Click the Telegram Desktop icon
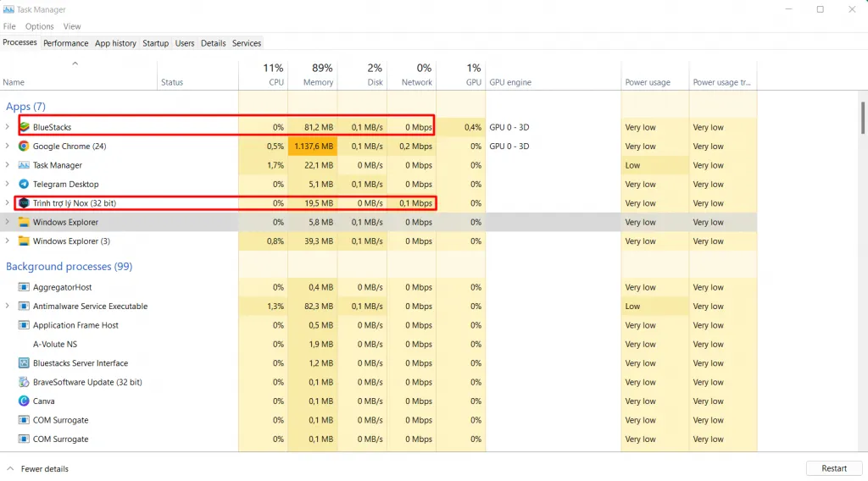 (23, 184)
